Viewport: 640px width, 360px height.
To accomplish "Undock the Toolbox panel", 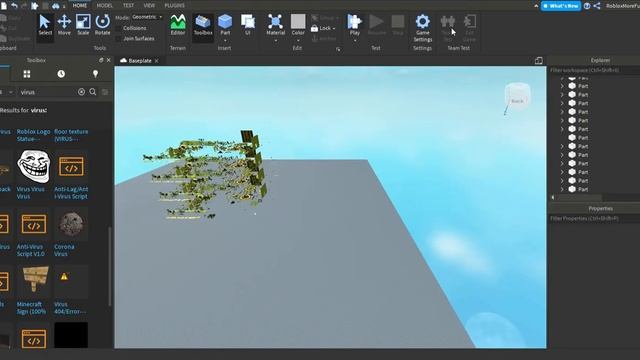I will 101,60.
